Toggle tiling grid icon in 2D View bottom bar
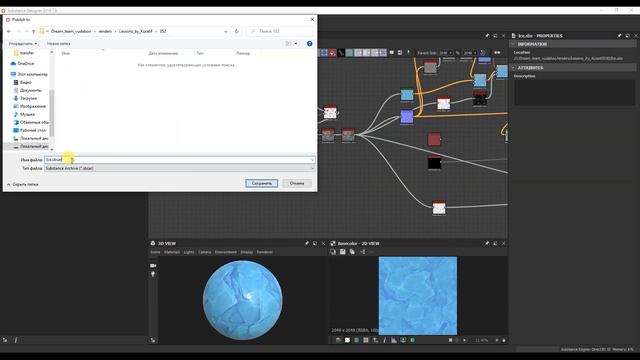Viewport: 640px width, 360px height. click(366, 340)
